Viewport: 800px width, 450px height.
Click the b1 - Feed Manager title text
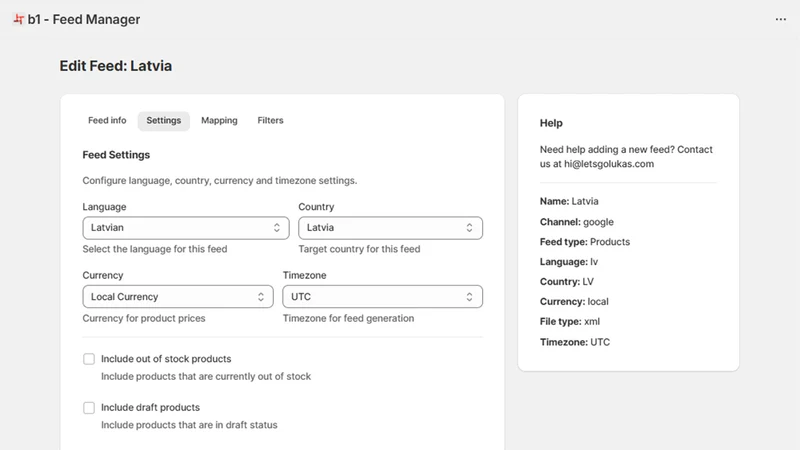tap(84, 19)
